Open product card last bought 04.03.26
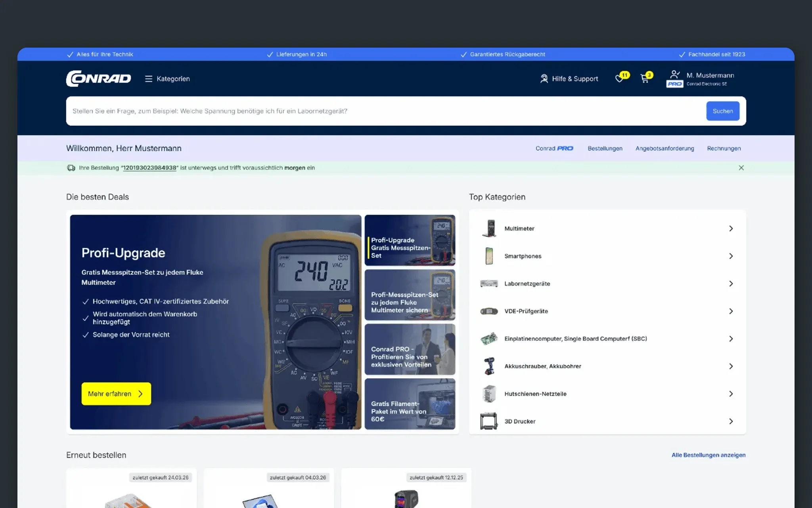The image size is (812, 508). click(x=269, y=488)
